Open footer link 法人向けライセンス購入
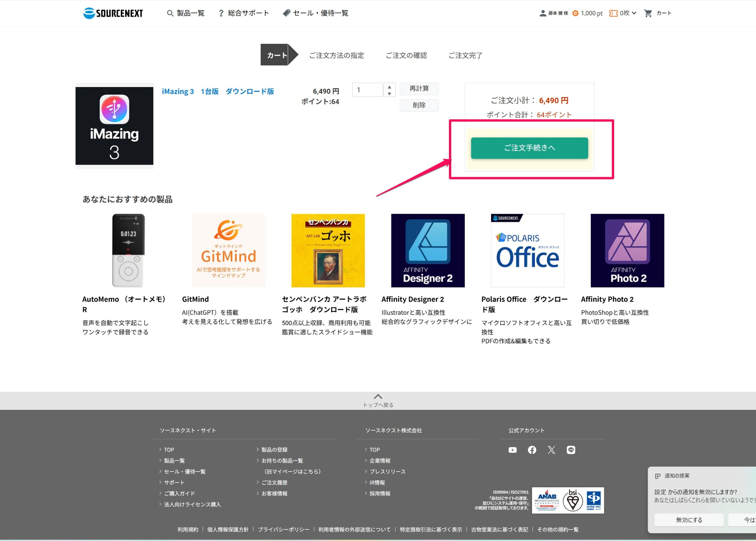This screenshot has width=756, height=541. [x=192, y=505]
